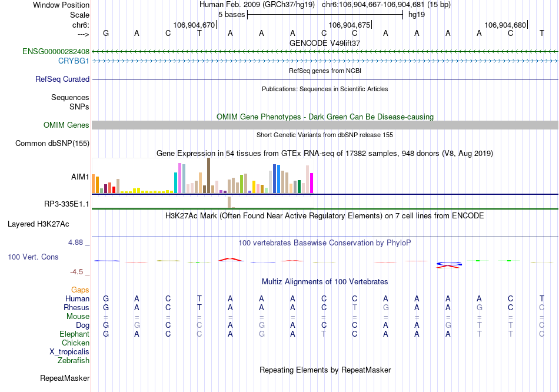Select the RefSeq Curated track label
Screen dimensions: 559x392
click(62, 79)
